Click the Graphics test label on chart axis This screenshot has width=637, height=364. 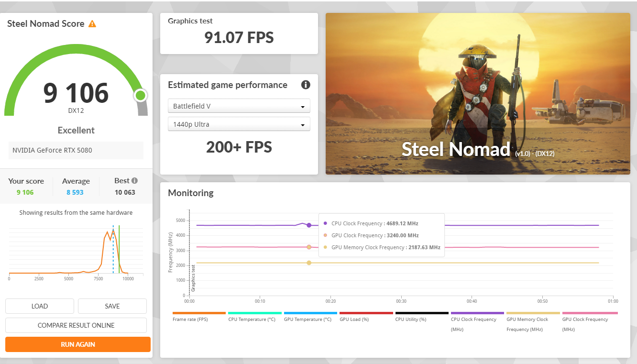click(x=194, y=278)
